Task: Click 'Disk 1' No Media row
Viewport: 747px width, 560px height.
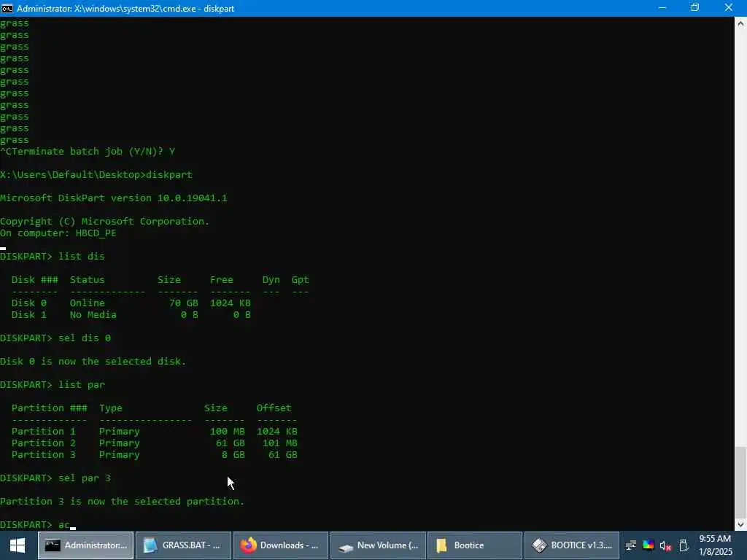Action: tap(131, 315)
